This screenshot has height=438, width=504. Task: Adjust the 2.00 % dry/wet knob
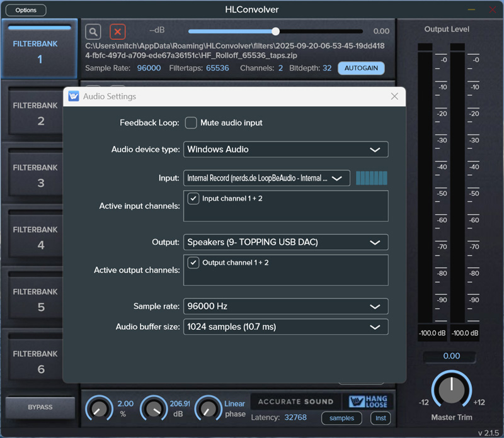(x=99, y=409)
